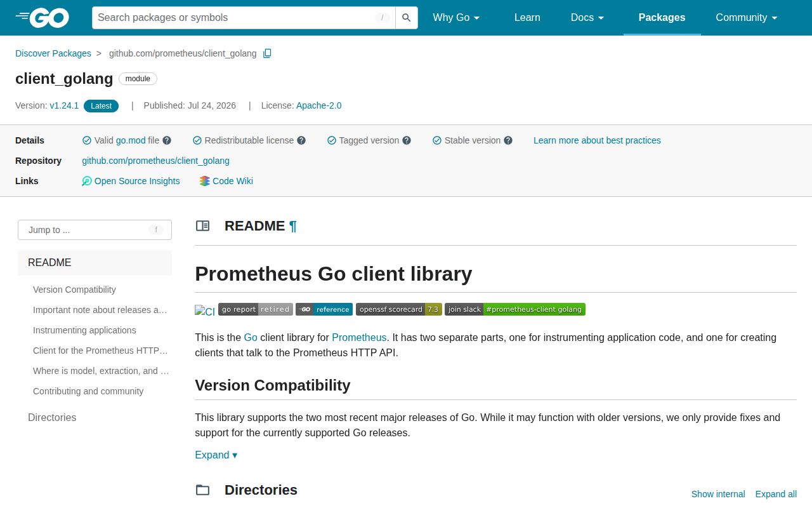Select Directories in the sidebar
The height and width of the screenshot is (508, 812).
[52, 418]
